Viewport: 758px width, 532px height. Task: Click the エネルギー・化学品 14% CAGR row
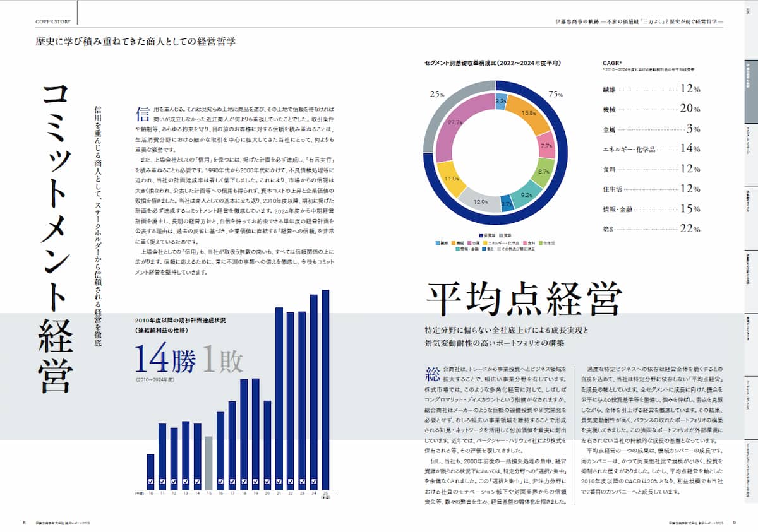point(651,149)
